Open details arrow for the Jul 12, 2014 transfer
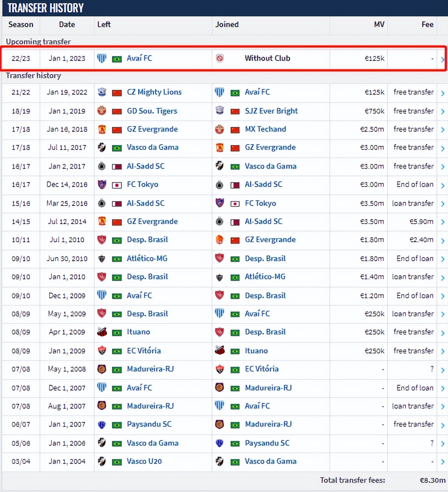This screenshot has height=492, width=448. point(442,222)
